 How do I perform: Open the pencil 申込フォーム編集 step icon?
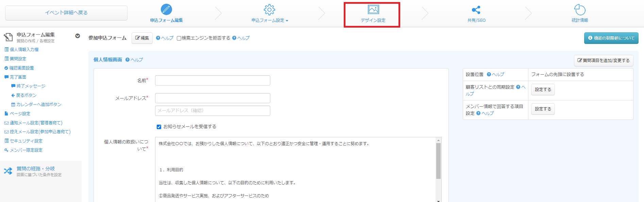click(166, 10)
